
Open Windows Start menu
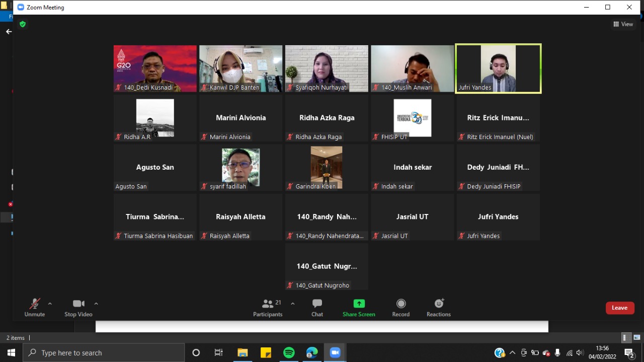[11, 352]
